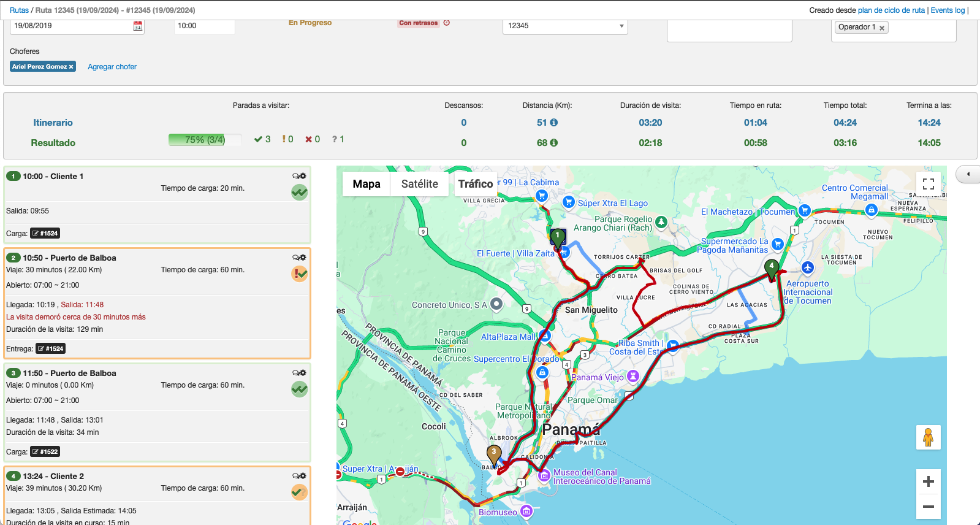Click the 75% (3/4) progress bar
980x525 pixels.
(x=205, y=140)
